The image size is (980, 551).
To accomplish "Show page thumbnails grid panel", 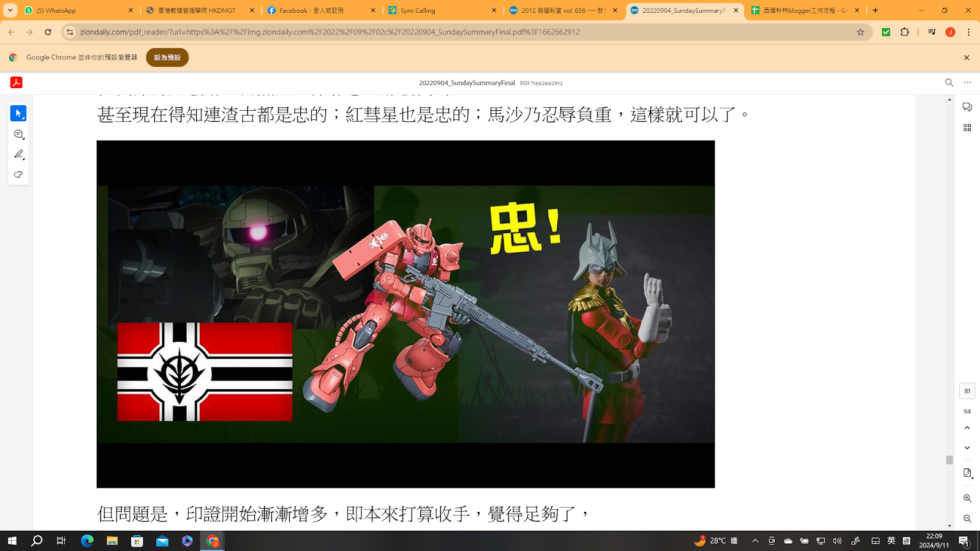I will click(x=967, y=127).
